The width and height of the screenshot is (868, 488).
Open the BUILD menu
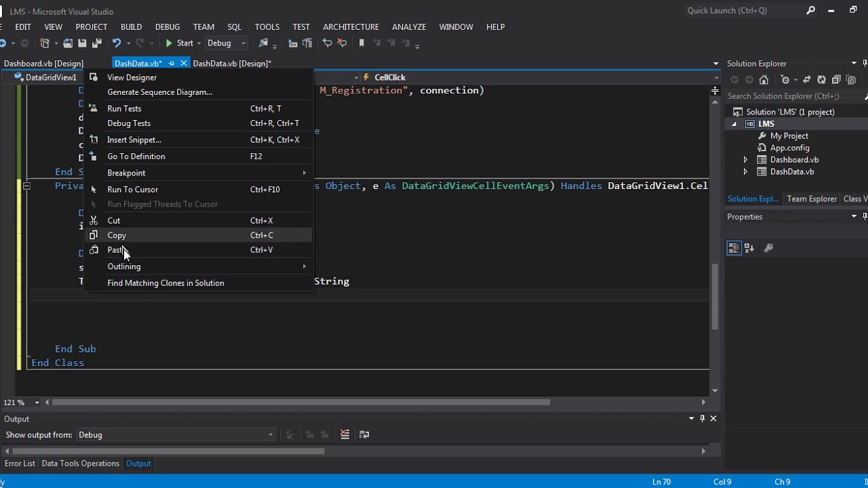pos(131,26)
